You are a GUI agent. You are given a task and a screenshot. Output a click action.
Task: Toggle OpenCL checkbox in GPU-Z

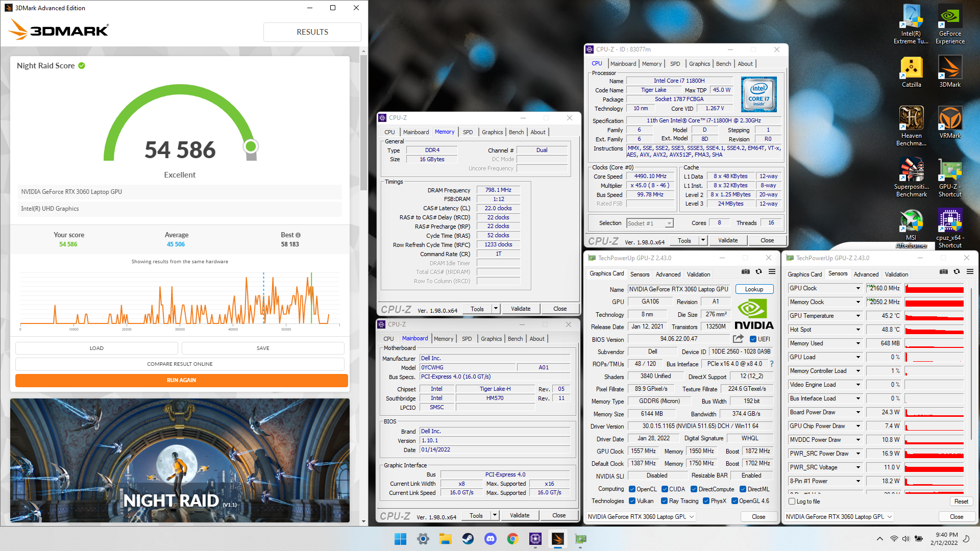click(632, 489)
